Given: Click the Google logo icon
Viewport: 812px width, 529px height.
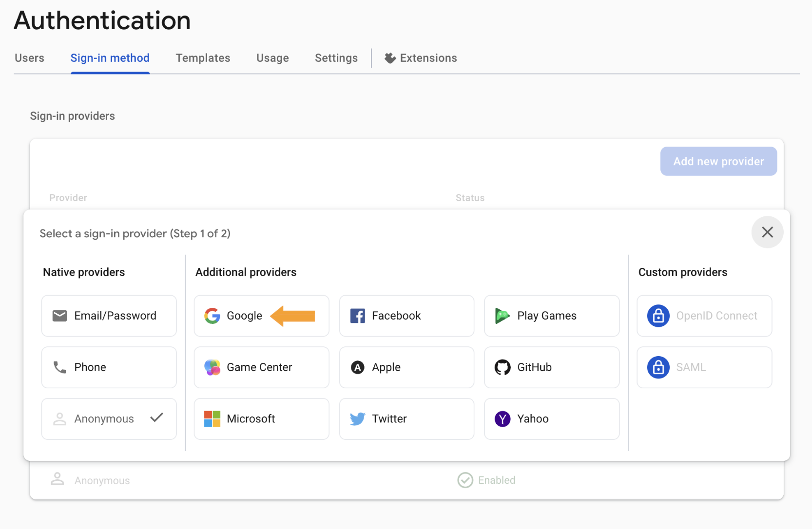Looking at the screenshot, I should coord(212,316).
